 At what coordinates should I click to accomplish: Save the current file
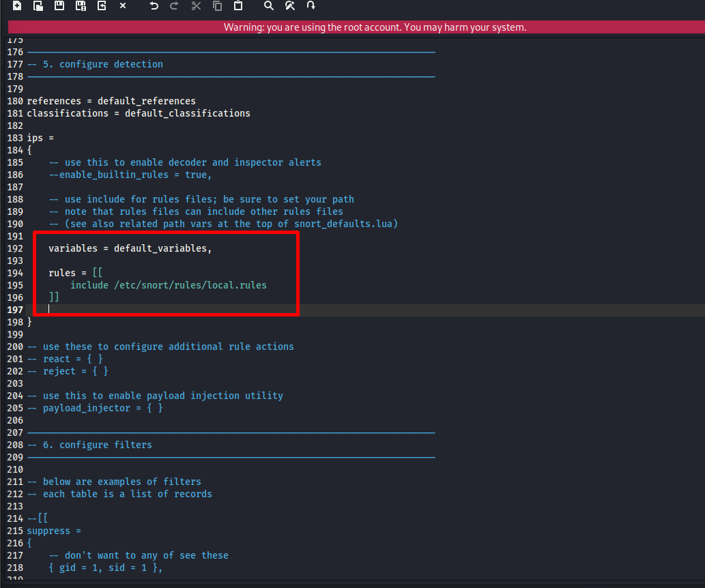point(59,6)
